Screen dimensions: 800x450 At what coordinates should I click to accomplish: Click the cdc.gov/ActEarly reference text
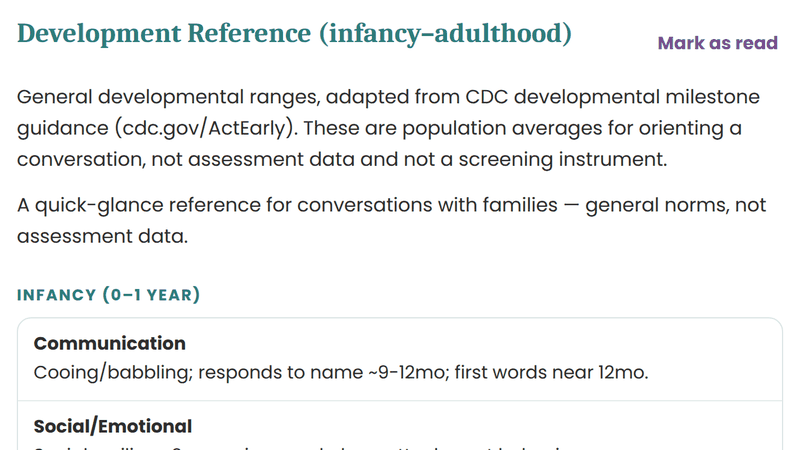205,128
